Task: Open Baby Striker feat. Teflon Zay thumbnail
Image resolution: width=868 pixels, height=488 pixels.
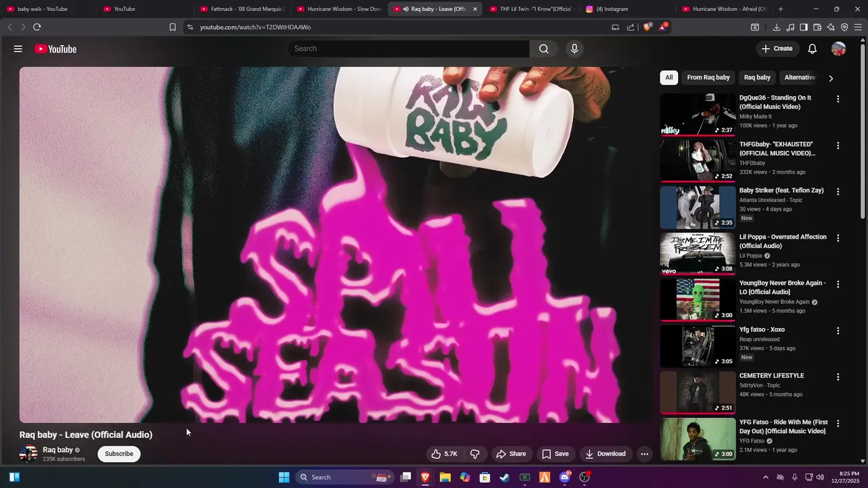Action: tap(698, 207)
